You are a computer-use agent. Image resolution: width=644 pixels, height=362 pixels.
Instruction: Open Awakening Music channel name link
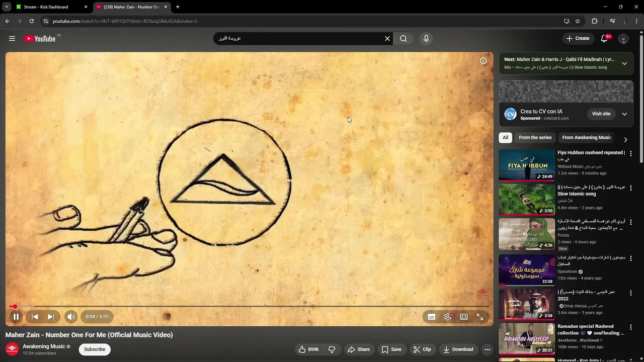pos(44,346)
